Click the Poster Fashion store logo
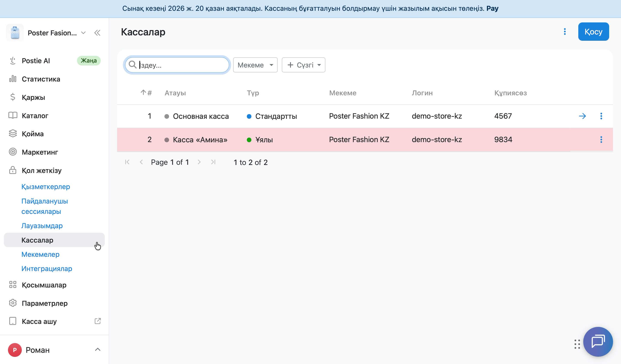 tap(15, 33)
